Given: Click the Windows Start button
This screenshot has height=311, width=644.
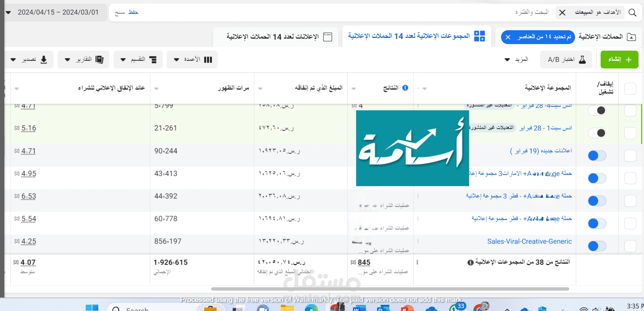Looking at the screenshot, I should [92, 308].
